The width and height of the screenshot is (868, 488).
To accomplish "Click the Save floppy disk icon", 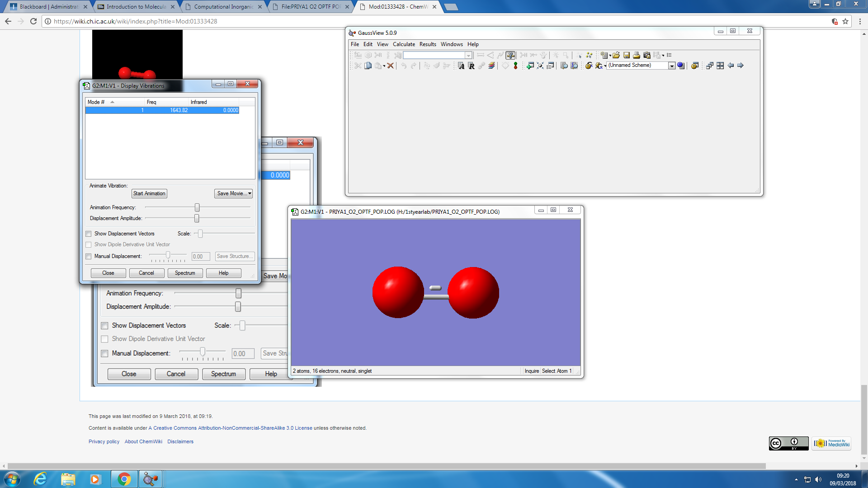I will tap(627, 55).
